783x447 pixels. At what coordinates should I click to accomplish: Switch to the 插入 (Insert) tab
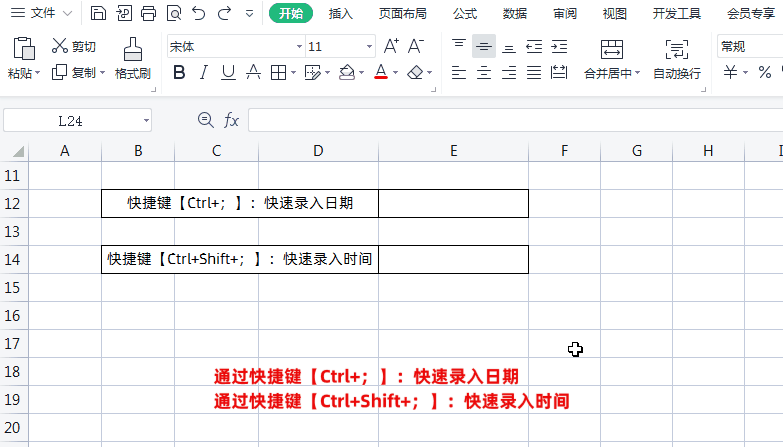coord(341,13)
